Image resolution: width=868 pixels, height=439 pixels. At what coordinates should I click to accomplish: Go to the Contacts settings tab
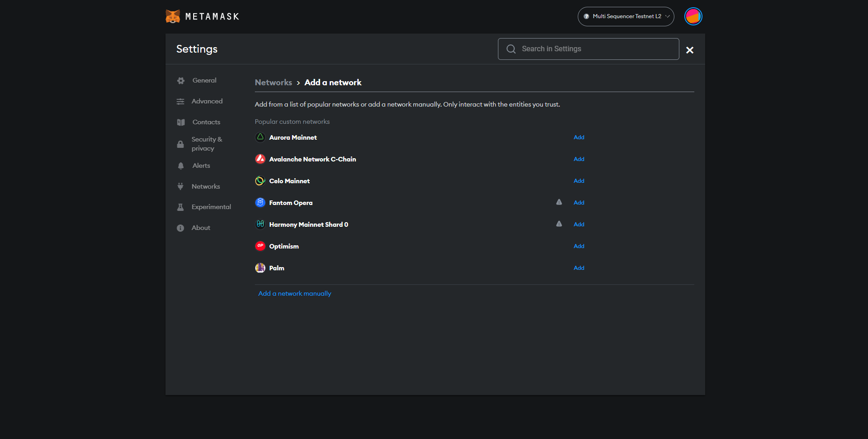(206, 122)
